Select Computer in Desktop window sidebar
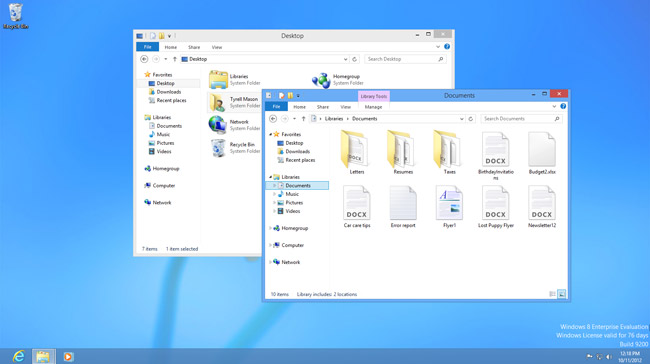Screen dimensions: 650x364 [x=160, y=186]
